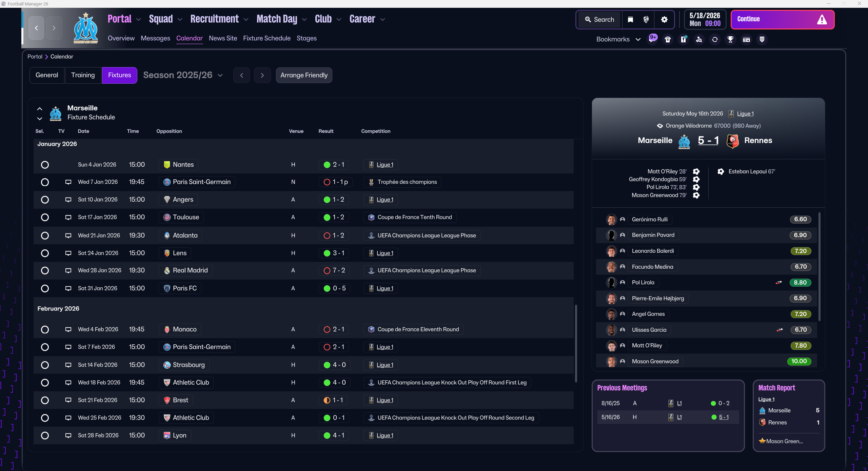Select the Nantes fixture radio button
The image size is (868, 471).
tap(45, 165)
